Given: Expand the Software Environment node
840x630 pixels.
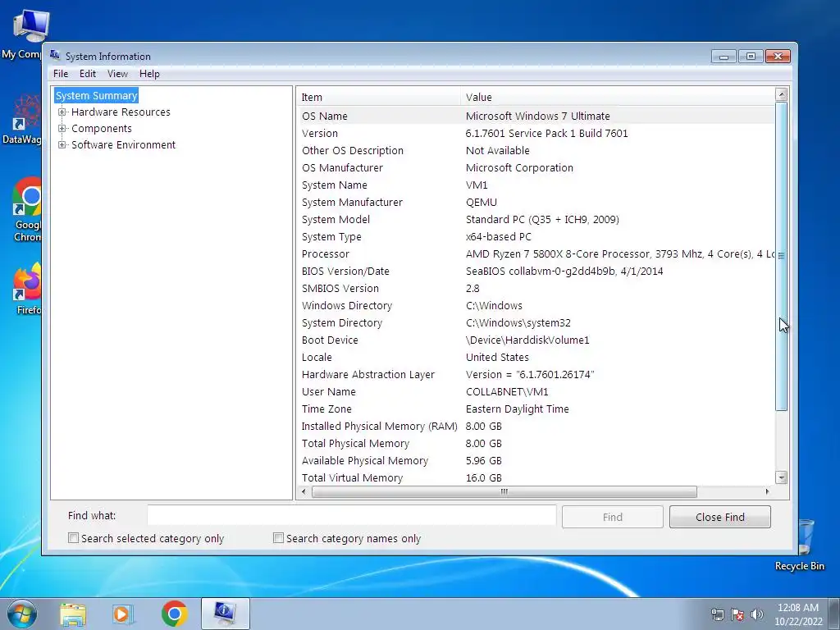Looking at the screenshot, I should tap(62, 144).
